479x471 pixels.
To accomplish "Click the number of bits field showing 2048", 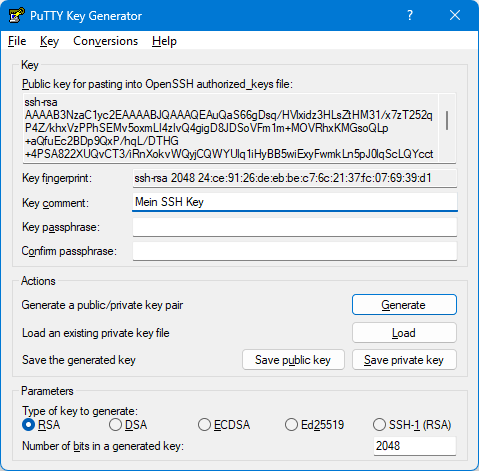I will pos(415,446).
